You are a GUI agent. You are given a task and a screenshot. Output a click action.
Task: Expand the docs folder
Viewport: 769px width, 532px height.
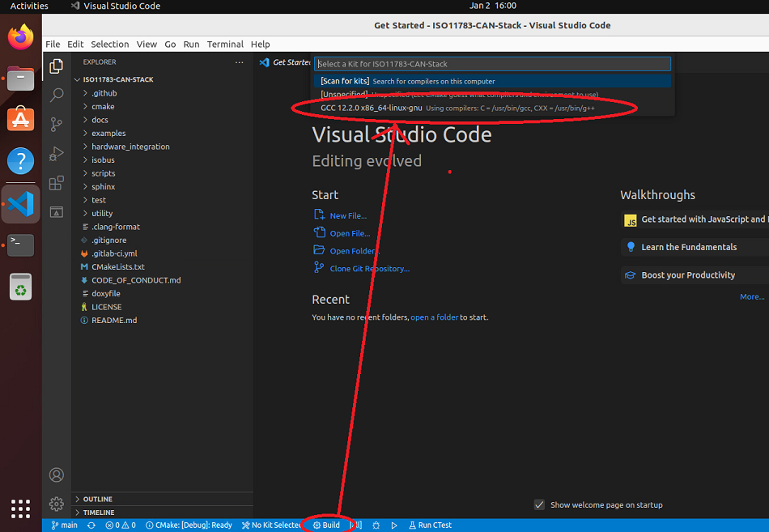(100, 120)
